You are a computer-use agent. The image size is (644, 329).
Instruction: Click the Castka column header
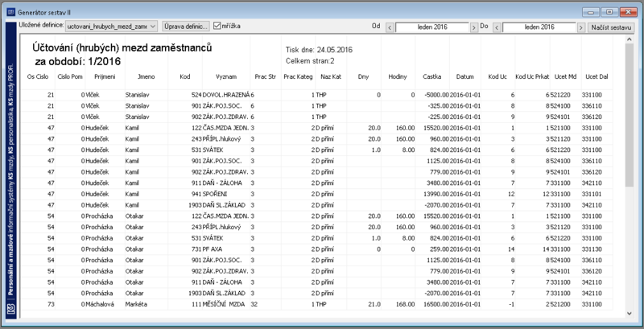(x=432, y=76)
